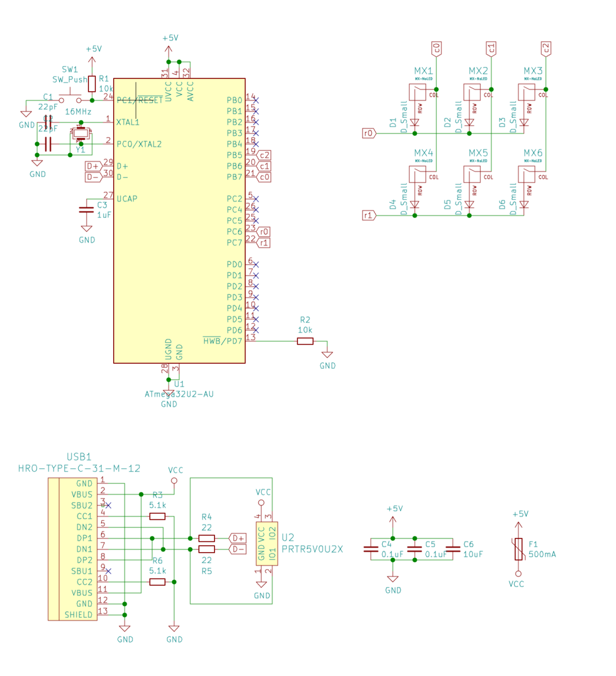The height and width of the screenshot is (676, 616).
Task: Click the DP1 pin name on USB1
Action: click(x=84, y=538)
